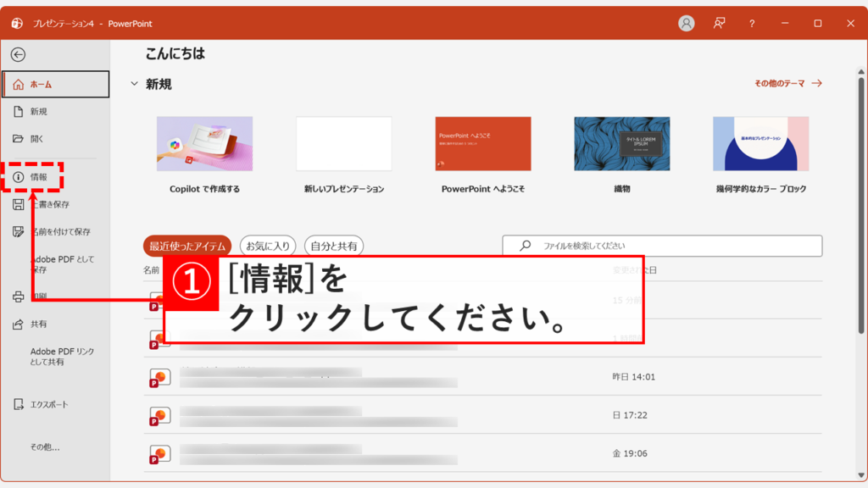Choose Adobe PDF リンクとして共有
This screenshot has width=868, height=488.
62,357
